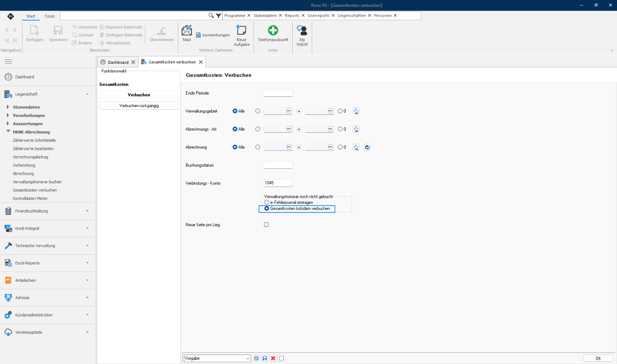The width and height of the screenshot is (617, 364).
Task: Click the refresh icon in Abrechnung row
Action: [367, 147]
